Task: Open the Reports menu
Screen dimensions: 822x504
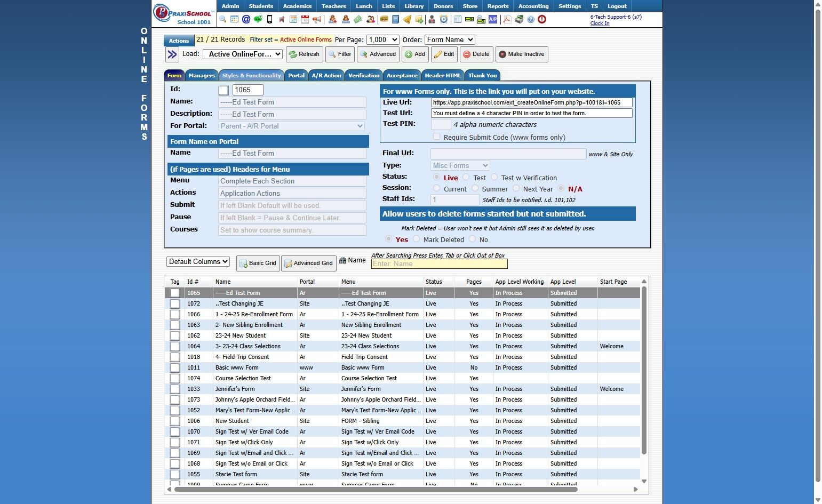Action: tap(498, 6)
